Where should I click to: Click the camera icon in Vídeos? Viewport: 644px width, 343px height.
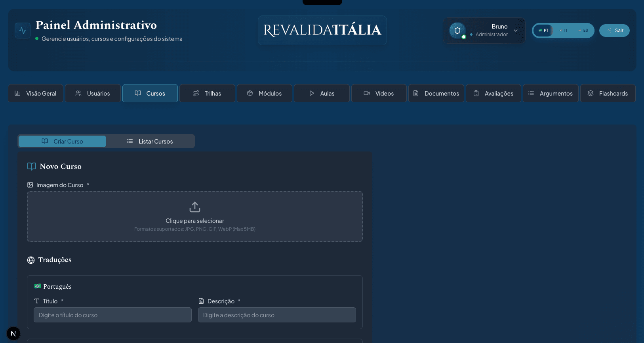[367, 93]
